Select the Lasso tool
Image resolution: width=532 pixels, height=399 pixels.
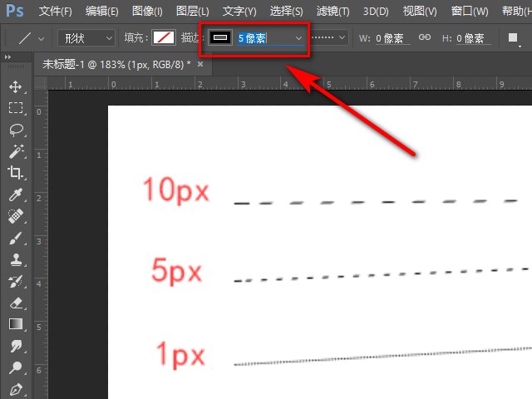pos(15,130)
